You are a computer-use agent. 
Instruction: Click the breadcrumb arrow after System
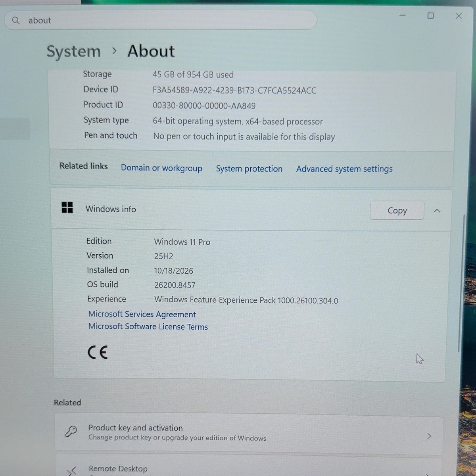click(114, 51)
